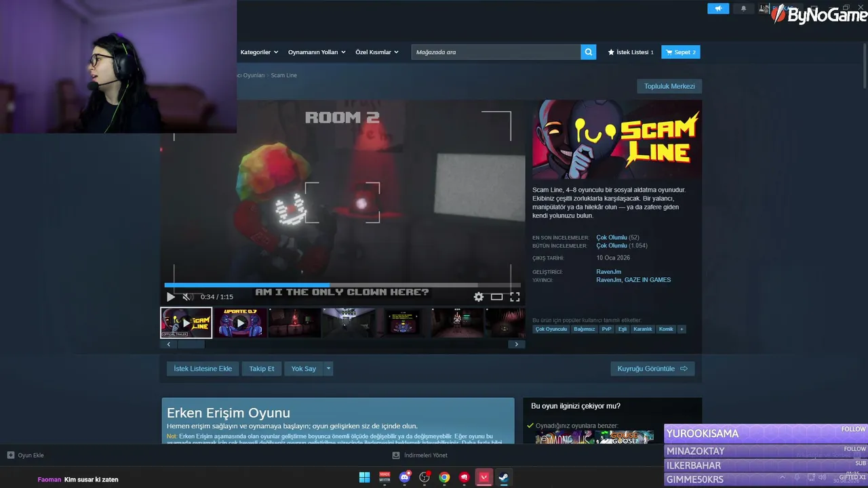This screenshot has height=488, width=868.
Task: Click the Yok Say button
Action: point(304,369)
